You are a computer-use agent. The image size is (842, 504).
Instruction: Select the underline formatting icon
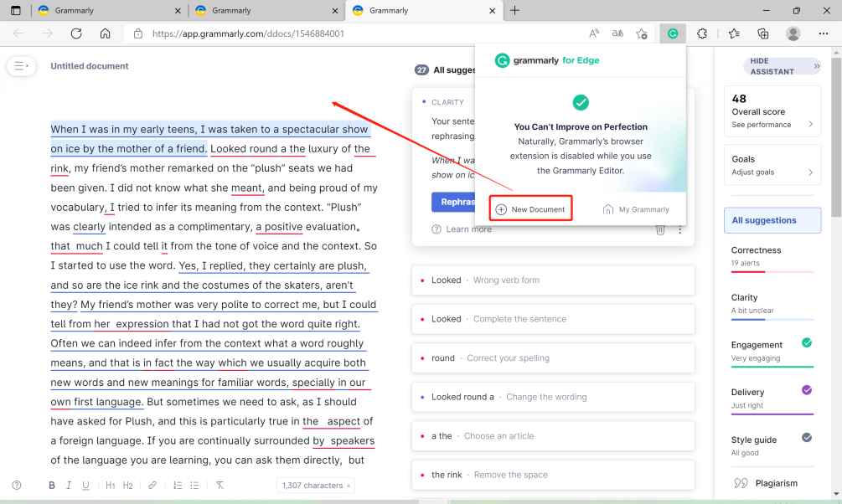[x=87, y=485]
